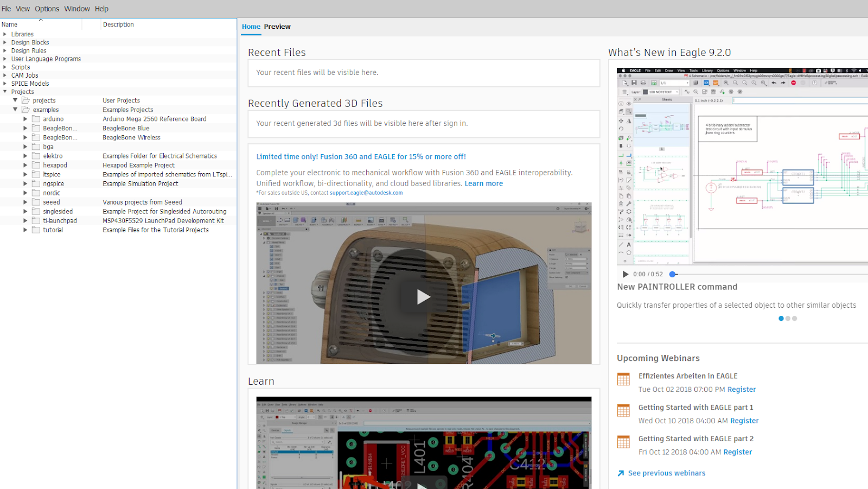Screen dimensions: 868x489
Task: Play the Fusion 360 promo video
Action: click(424, 296)
